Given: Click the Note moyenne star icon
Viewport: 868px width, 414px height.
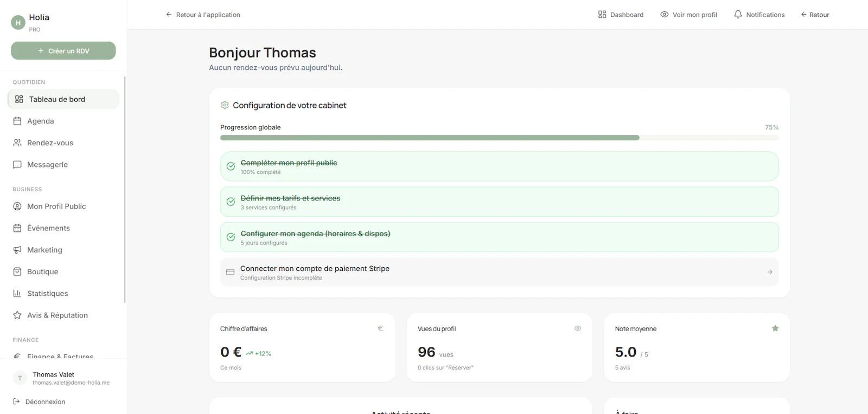Looking at the screenshot, I should 775,328.
